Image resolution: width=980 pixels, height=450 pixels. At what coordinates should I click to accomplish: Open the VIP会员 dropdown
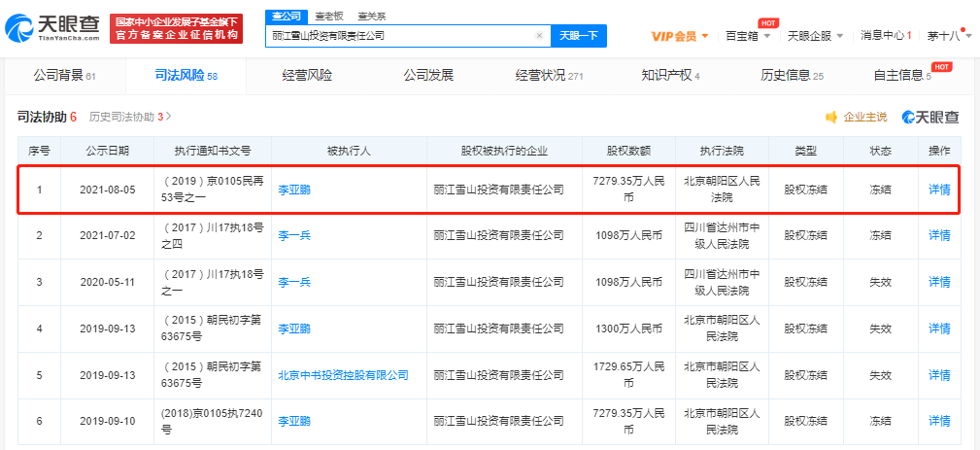(680, 36)
